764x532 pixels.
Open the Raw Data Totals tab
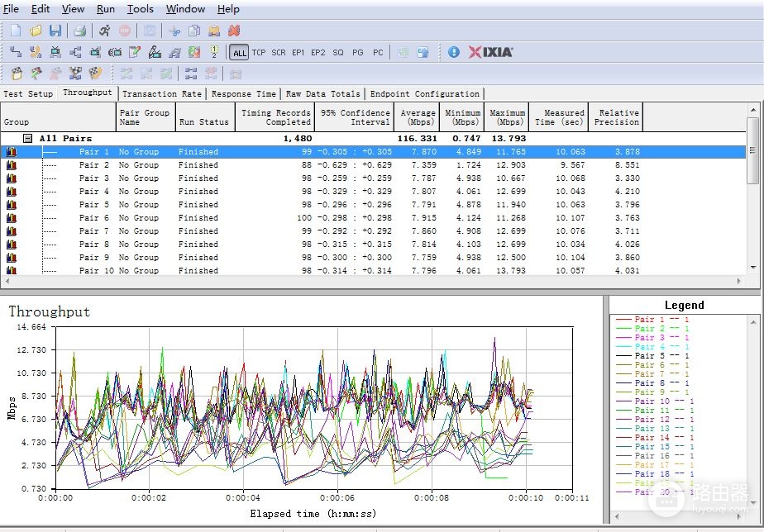pyautogui.click(x=323, y=93)
